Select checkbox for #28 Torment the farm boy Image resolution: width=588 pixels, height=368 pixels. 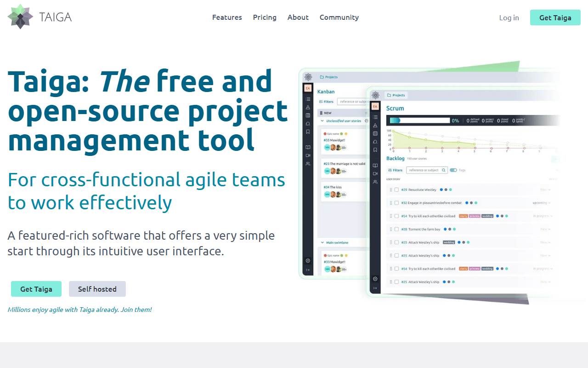coord(396,229)
